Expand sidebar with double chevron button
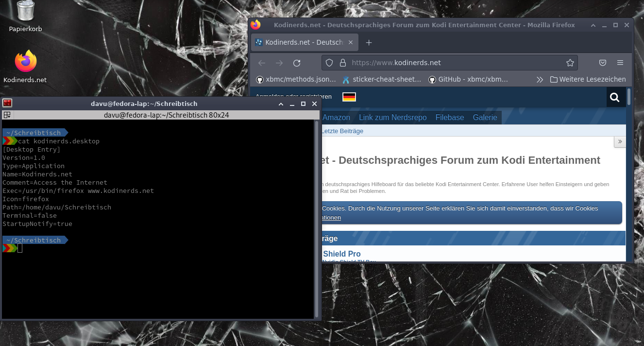 pos(620,141)
